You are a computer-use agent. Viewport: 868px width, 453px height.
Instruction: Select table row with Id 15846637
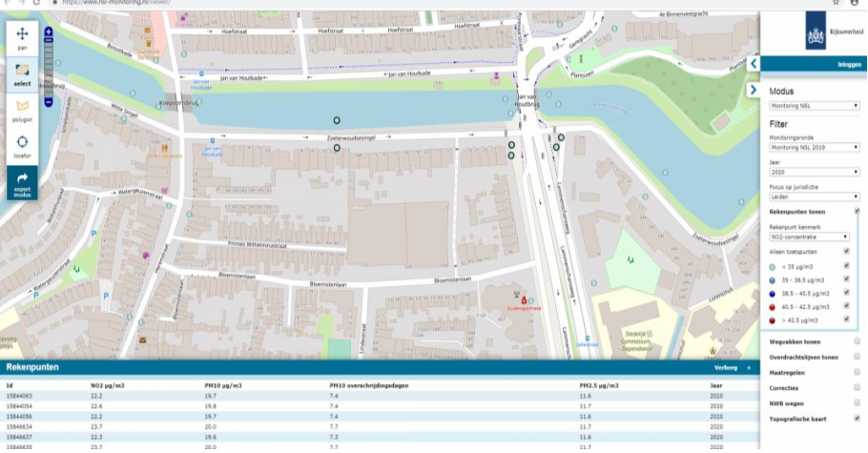coord(380,437)
